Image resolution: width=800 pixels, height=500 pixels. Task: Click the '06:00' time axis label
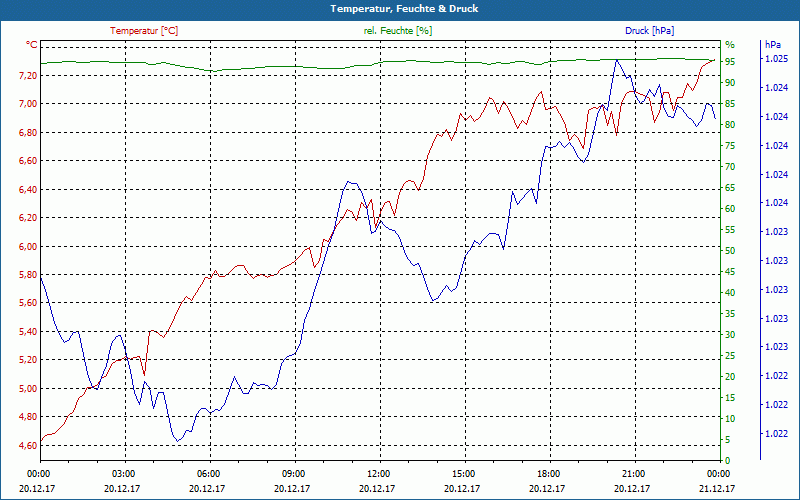207,473
